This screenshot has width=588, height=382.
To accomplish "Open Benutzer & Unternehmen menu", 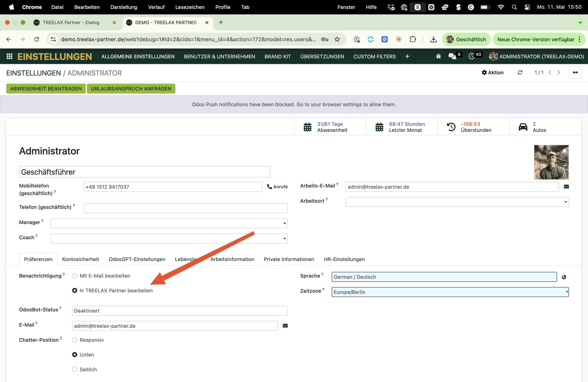I will pyautogui.click(x=219, y=57).
